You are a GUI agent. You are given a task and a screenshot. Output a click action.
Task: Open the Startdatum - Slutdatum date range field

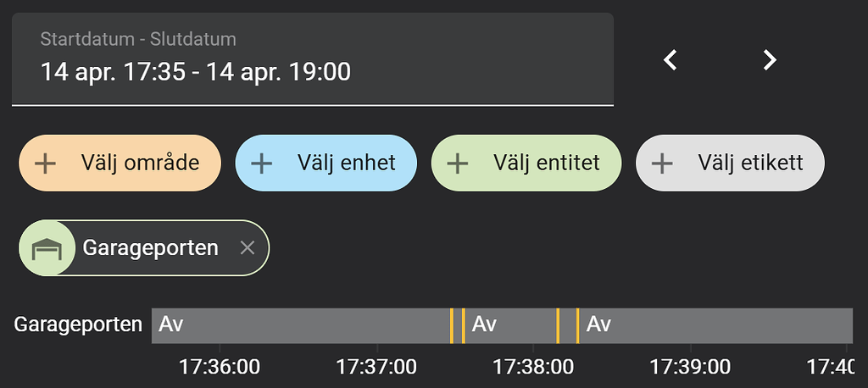pyautogui.click(x=312, y=60)
